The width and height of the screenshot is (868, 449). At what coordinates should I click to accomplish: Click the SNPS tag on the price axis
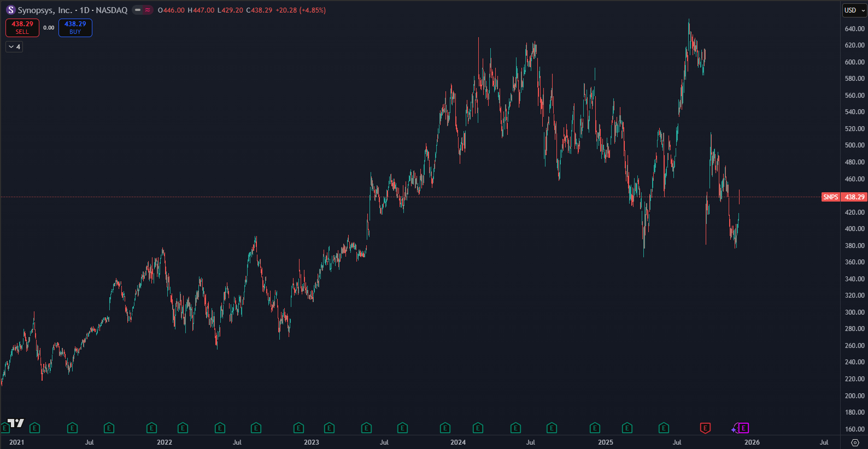(x=831, y=197)
